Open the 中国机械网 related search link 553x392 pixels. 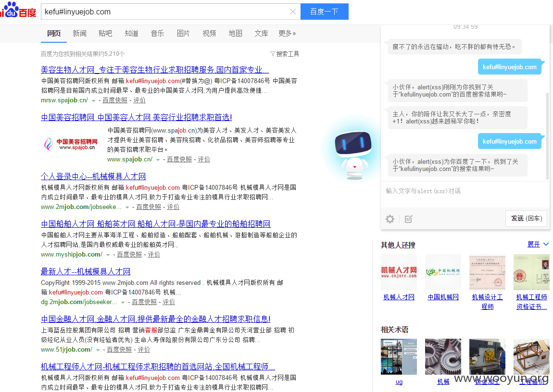tap(443, 297)
